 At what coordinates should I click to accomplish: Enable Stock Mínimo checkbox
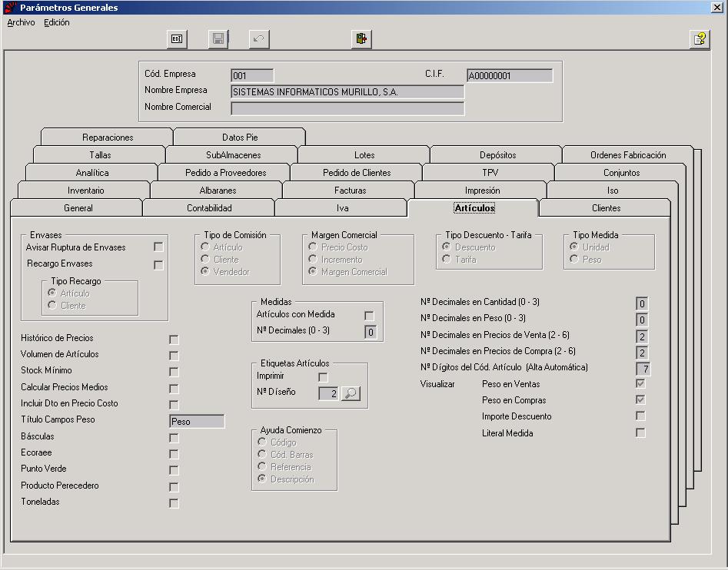[174, 372]
